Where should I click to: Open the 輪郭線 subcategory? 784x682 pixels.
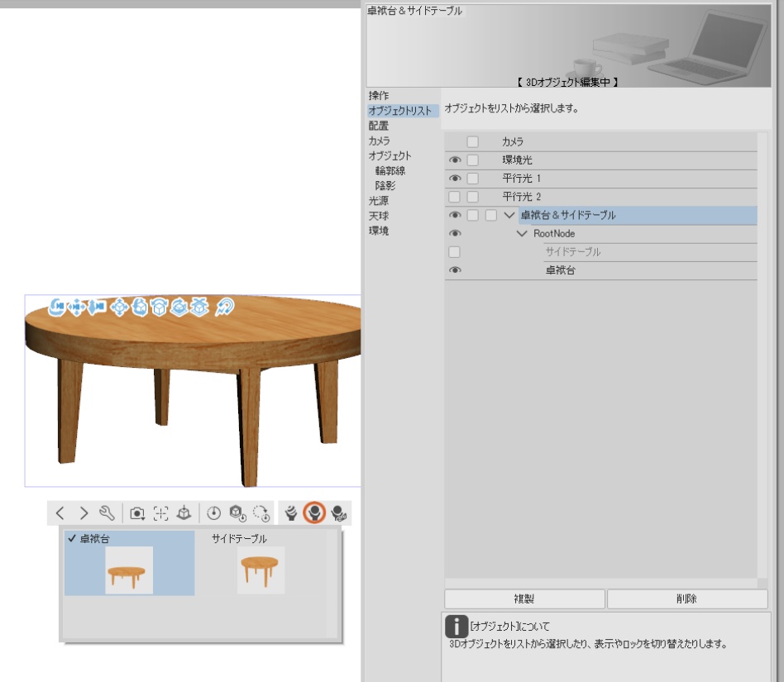390,171
